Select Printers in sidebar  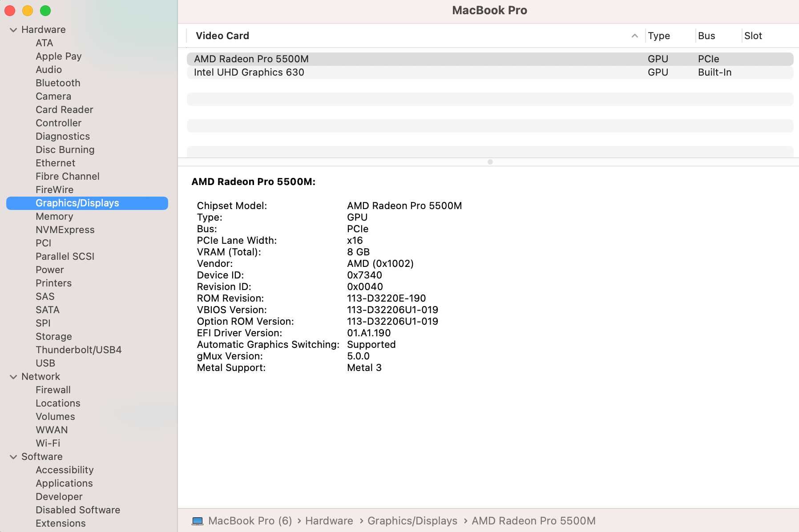coord(54,283)
